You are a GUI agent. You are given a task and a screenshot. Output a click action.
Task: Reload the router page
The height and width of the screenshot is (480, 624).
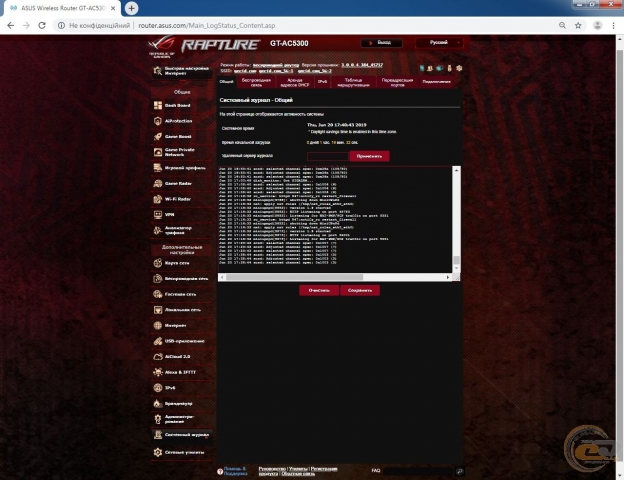[x=42, y=25]
